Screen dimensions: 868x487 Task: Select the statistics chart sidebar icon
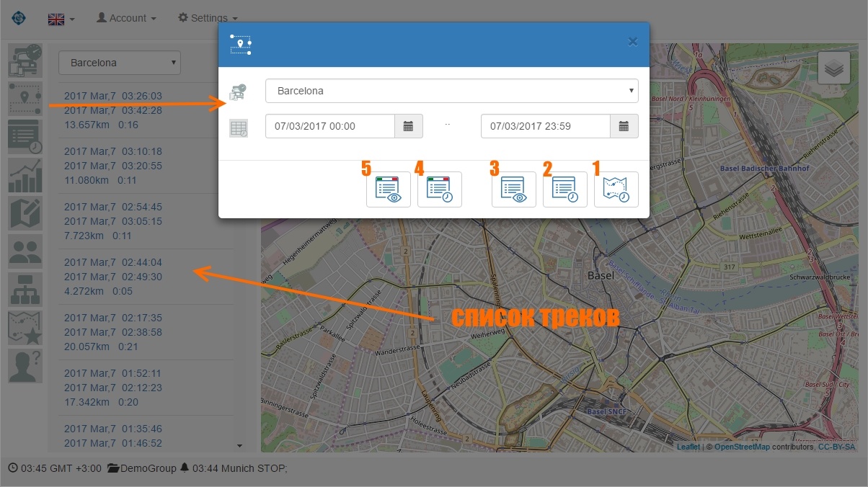point(25,175)
